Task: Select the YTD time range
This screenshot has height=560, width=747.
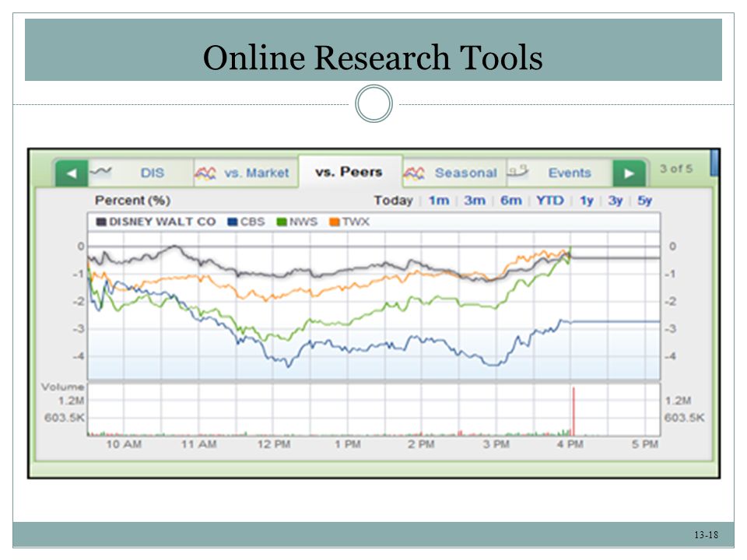Action: 550,201
